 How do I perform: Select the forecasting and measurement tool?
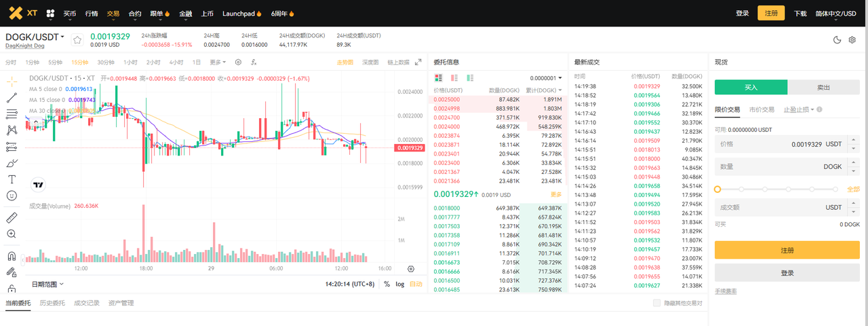click(x=12, y=146)
